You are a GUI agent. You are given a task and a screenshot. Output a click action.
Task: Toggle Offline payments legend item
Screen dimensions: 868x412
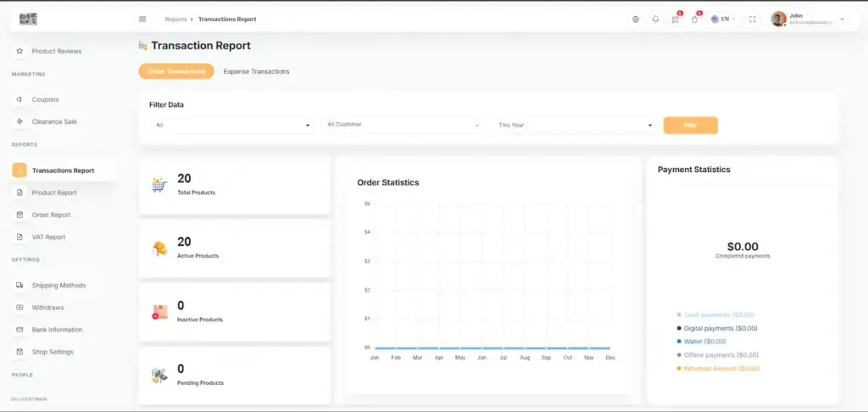pyautogui.click(x=717, y=355)
